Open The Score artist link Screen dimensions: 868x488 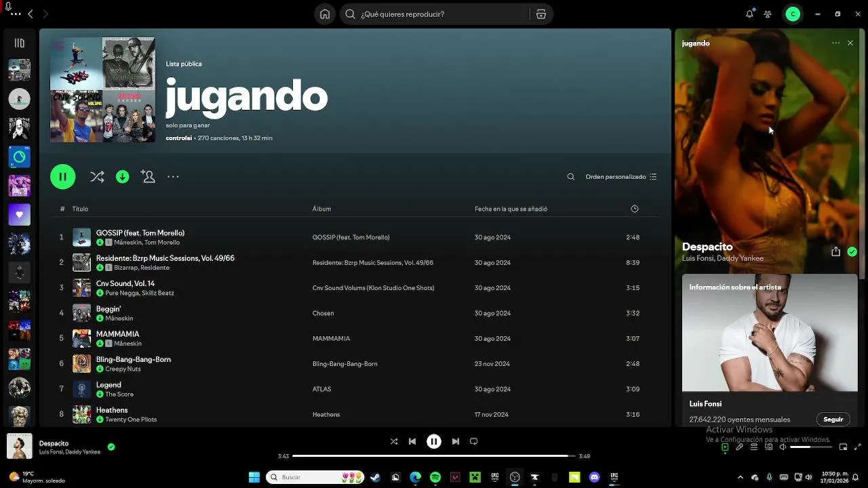pos(119,394)
